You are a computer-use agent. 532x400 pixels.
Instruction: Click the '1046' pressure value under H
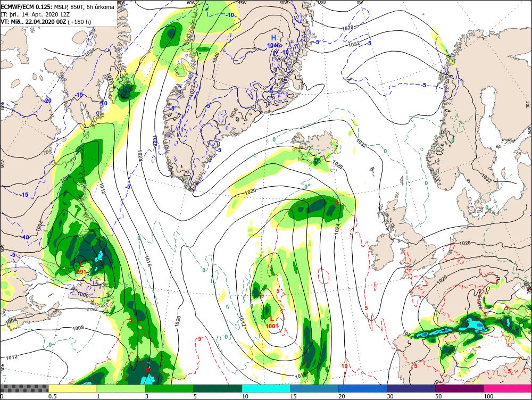coord(273,45)
